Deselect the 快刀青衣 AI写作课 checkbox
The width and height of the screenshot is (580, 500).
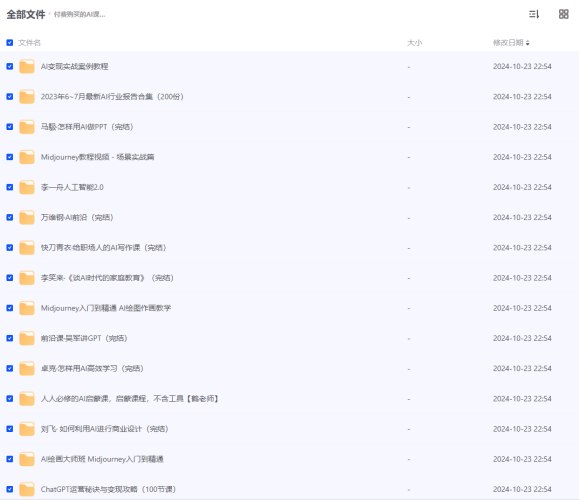pos(10,248)
